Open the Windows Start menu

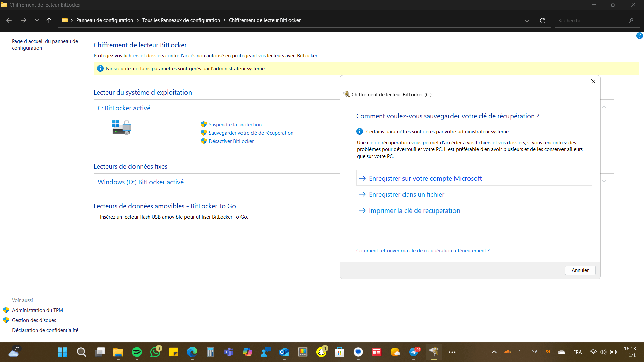62,352
